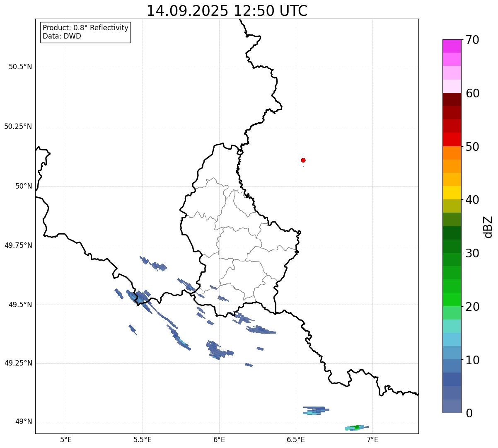Click the colorbar 0 tick label
The image size is (498, 448).
coord(469,413)
